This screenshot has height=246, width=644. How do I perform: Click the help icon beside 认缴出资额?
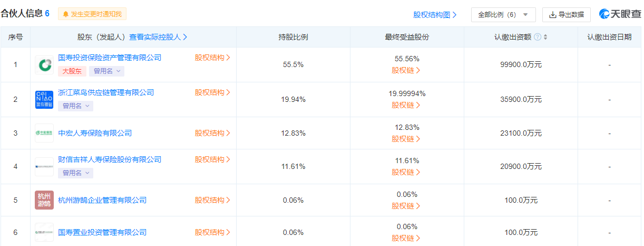tap(538, 37)
